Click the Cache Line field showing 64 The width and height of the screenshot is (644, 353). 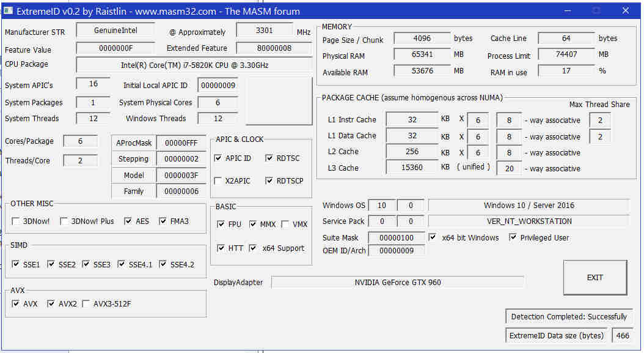(566, 39)
